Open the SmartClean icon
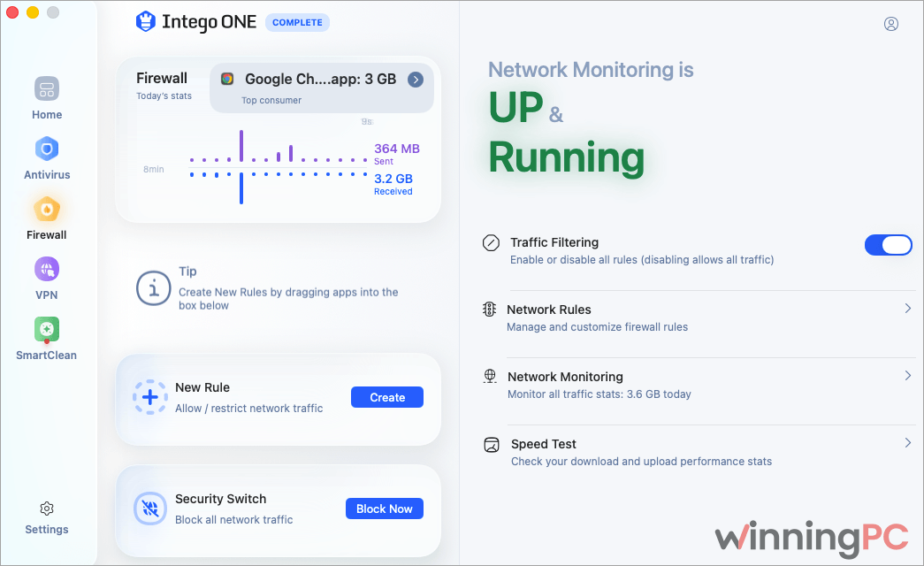Image resolution: width=924 pixels, height=566 pixels. [47, 330]
